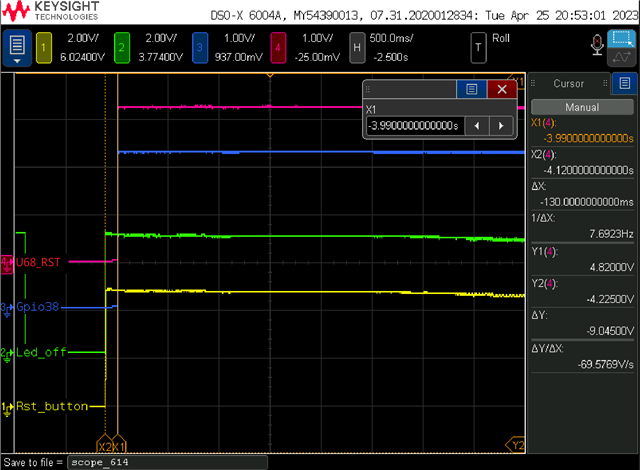Open the Cursor sidebar menu icon
Screen dimensions: 640x470
click(x=624, y=84)
